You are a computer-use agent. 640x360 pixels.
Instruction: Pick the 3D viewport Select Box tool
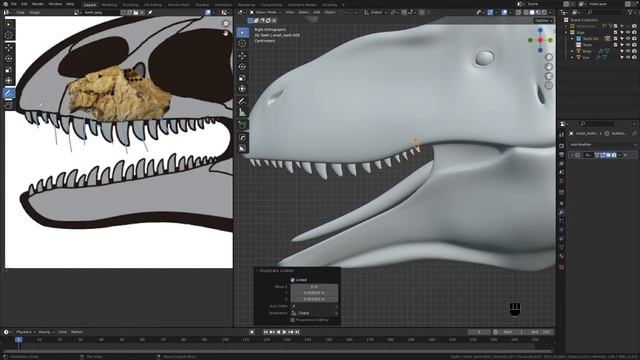(x=242, y=32)
